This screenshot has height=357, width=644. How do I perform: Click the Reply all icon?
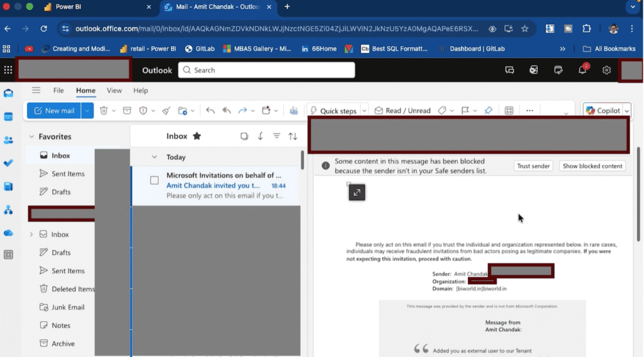226,111
